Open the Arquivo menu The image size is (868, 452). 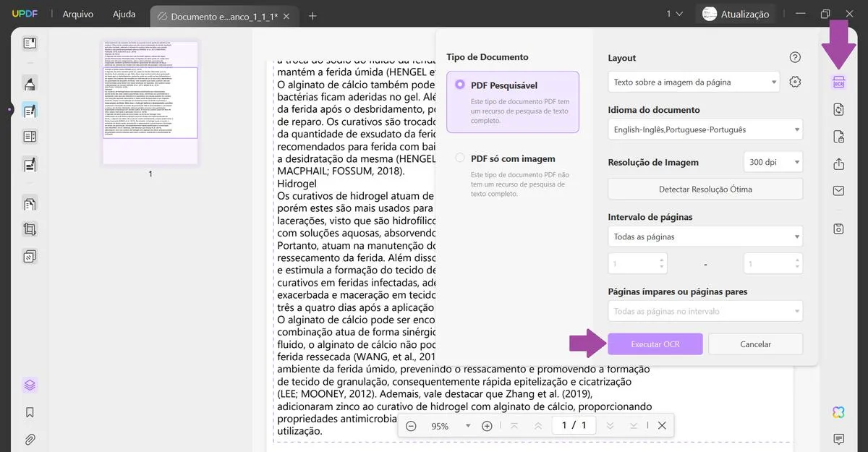point(77,13)
